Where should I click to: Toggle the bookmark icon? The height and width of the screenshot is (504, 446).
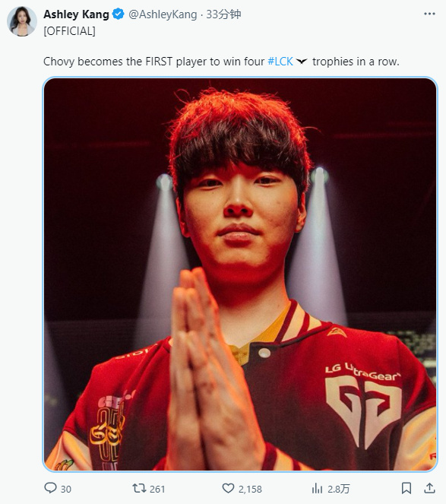pyautogui.click(x=406, y=488)
